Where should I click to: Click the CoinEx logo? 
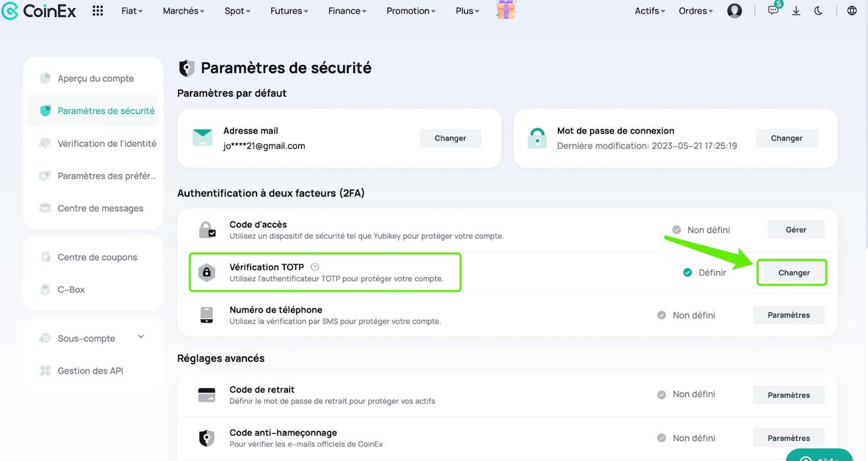coord(39,11)
